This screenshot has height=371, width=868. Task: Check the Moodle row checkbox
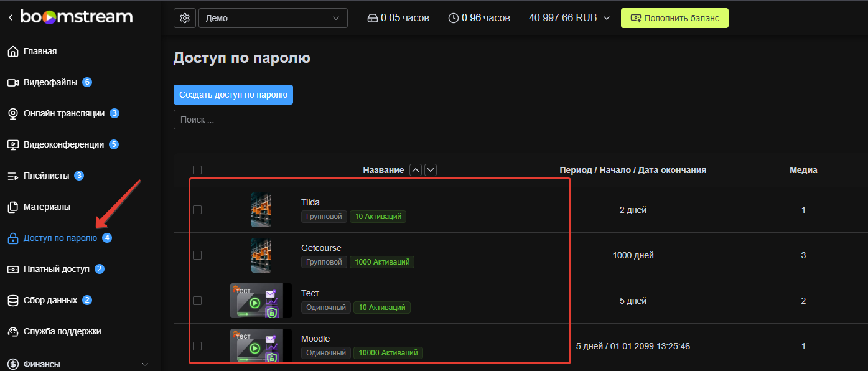[197, 346]
